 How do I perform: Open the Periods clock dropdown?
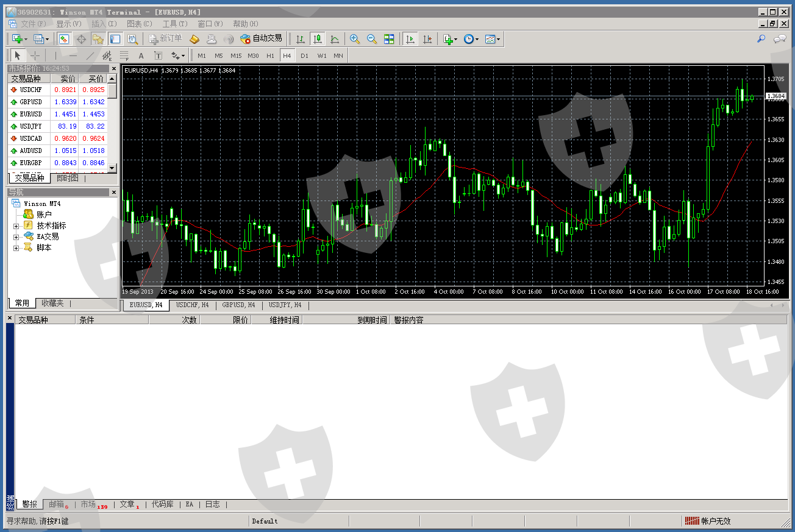pyautogui.click(x=471, y=39)
